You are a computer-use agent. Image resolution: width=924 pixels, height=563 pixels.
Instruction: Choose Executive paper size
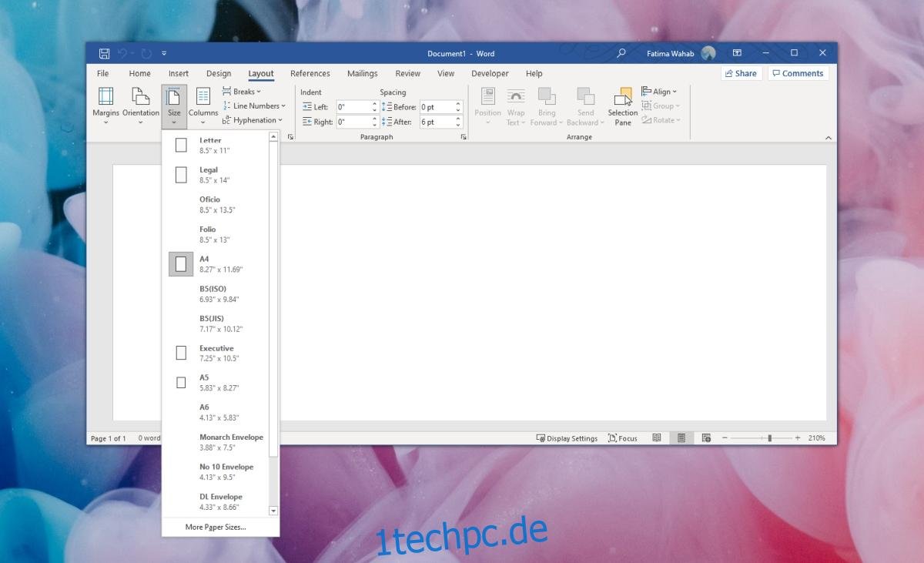215,353
